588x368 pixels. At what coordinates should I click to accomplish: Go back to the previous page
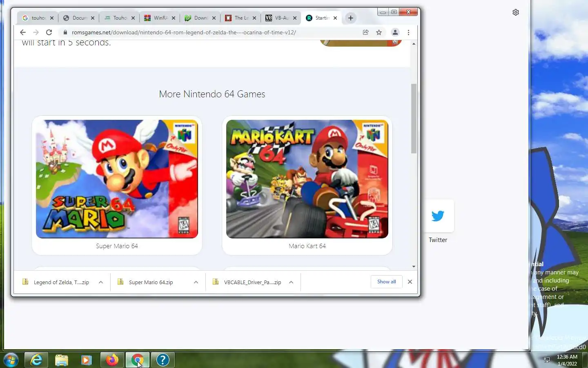click(23, 32)
